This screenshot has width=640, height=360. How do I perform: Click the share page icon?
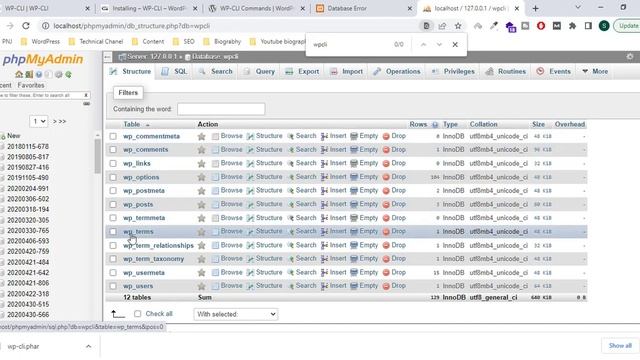click(x=442, y=26)
